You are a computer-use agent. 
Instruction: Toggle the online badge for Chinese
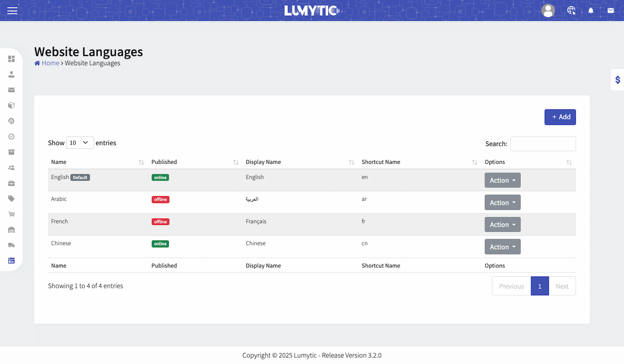click(x=160, y=244)
